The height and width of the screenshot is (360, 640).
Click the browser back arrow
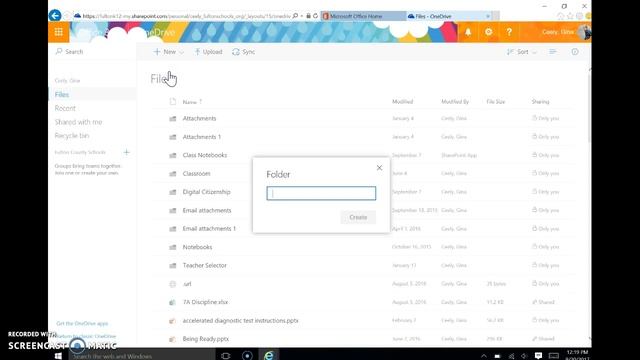pos(55,16)
